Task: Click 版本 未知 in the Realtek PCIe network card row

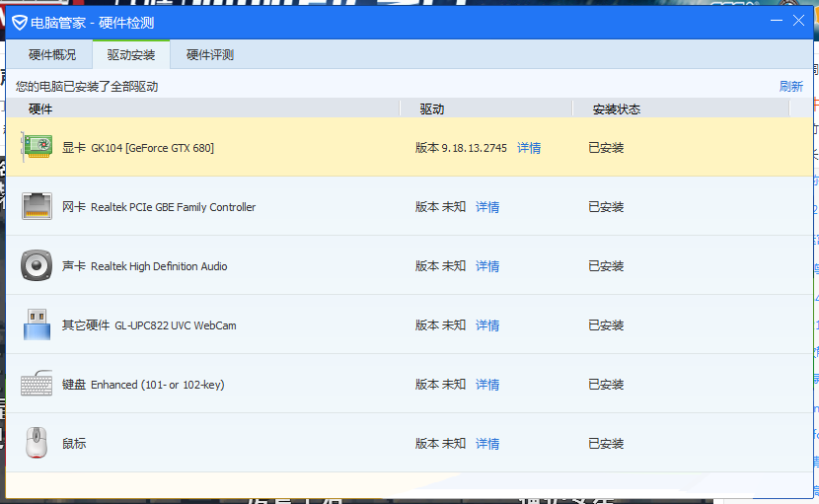Action: click(440, 207)
